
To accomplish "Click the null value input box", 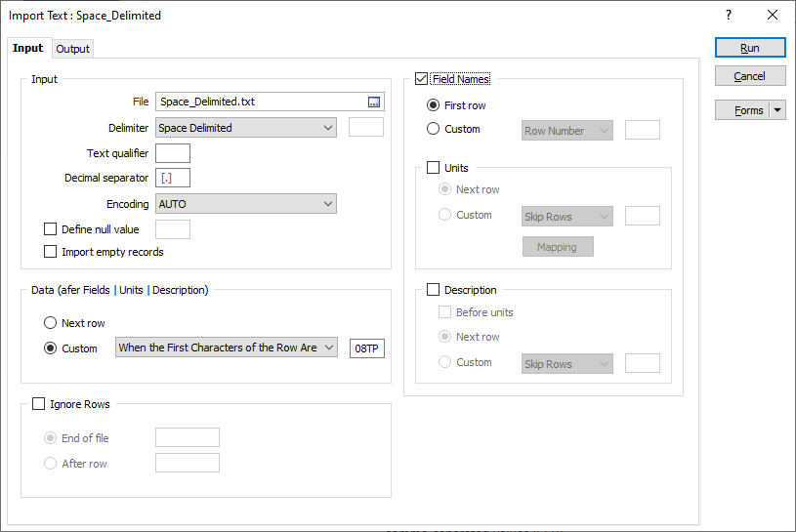I will coord(173,229).
